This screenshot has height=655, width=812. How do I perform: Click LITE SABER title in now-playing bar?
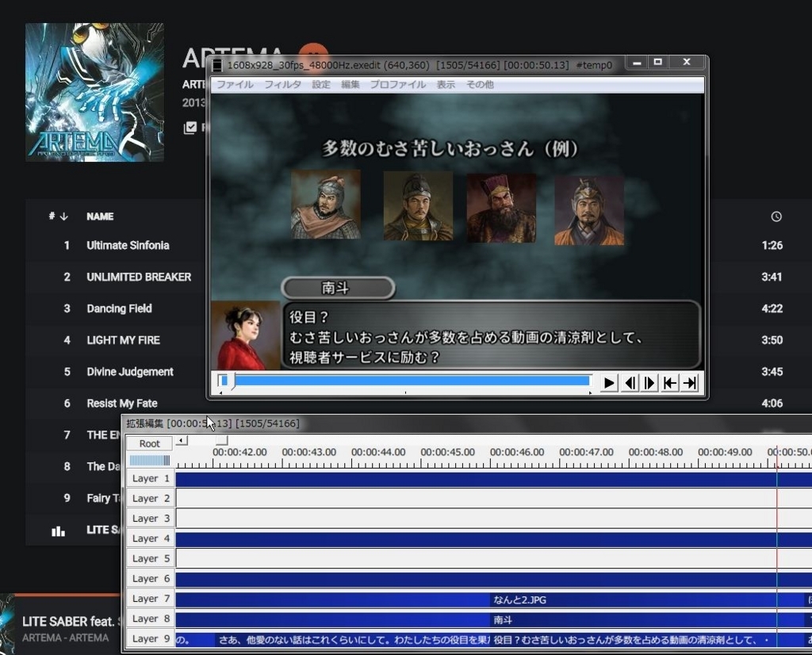pos(71,622)
